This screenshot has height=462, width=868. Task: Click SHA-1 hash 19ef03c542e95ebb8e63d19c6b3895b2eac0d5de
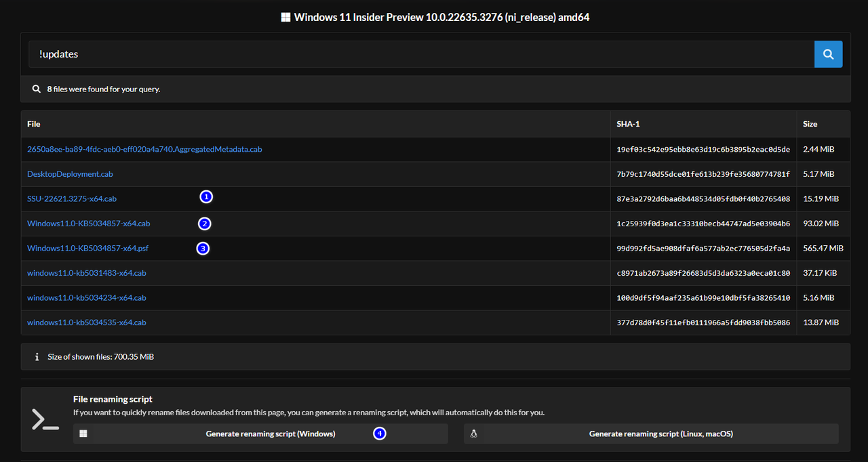tap(703, 149)
